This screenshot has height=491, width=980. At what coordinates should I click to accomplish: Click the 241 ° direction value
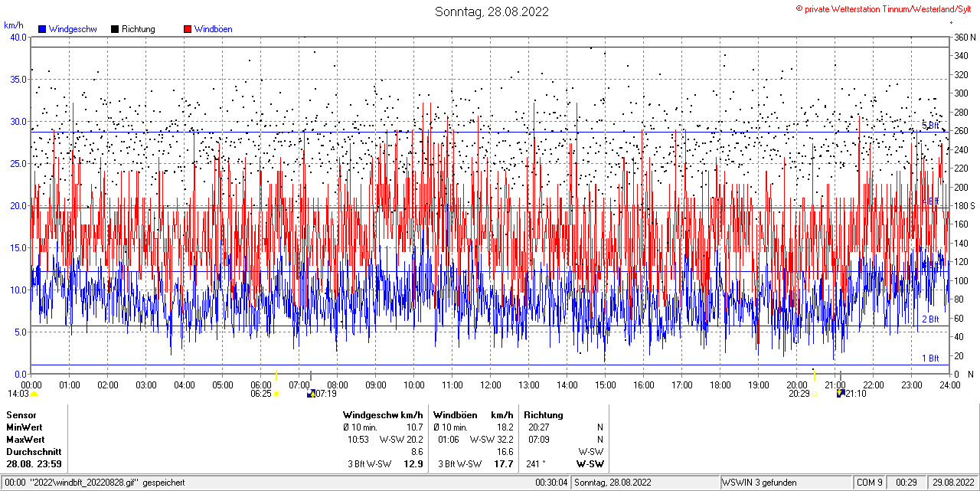[537, 464]
